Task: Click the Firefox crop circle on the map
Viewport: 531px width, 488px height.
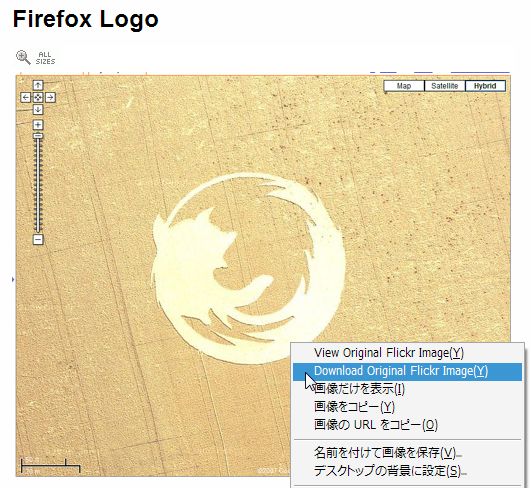Action: [x=248, y=268]
